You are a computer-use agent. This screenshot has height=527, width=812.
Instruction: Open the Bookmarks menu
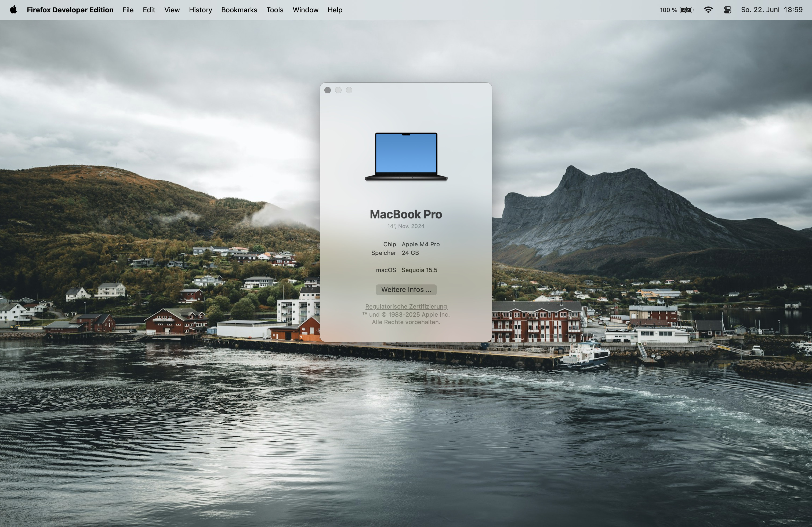click(239, 10)
